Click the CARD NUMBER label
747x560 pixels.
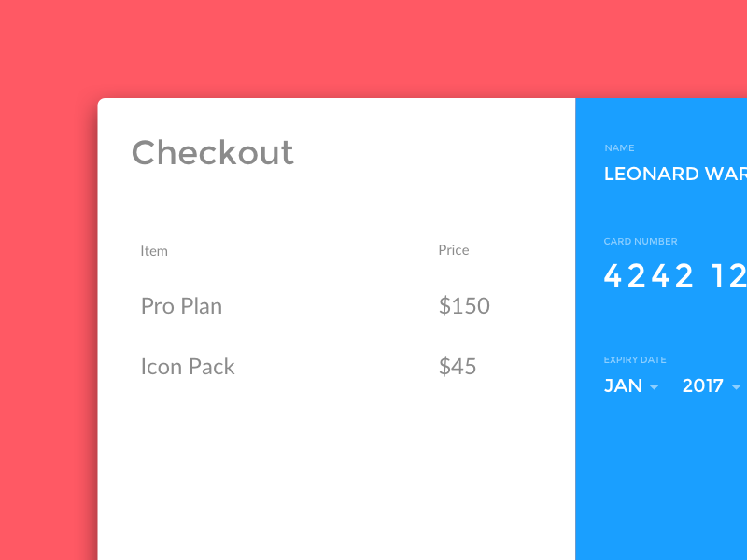click(641, 242)
